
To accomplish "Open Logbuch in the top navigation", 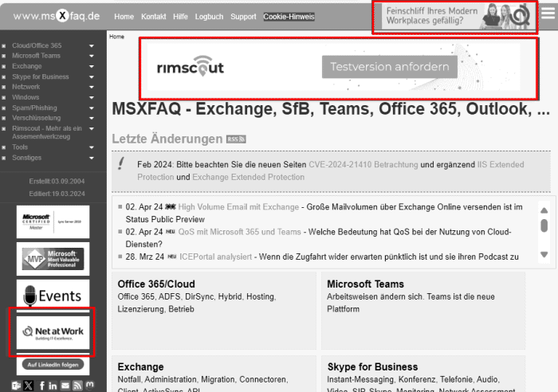I will [x=209, y=17].
